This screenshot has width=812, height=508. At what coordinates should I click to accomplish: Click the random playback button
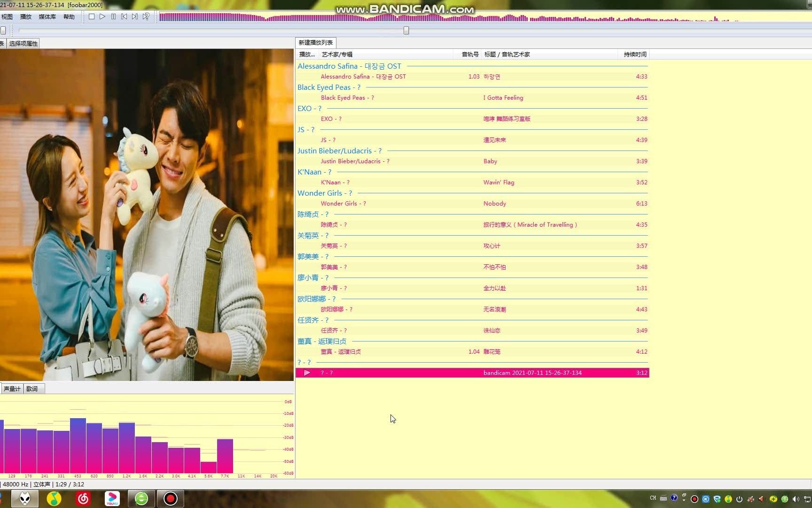pos(146,17)
